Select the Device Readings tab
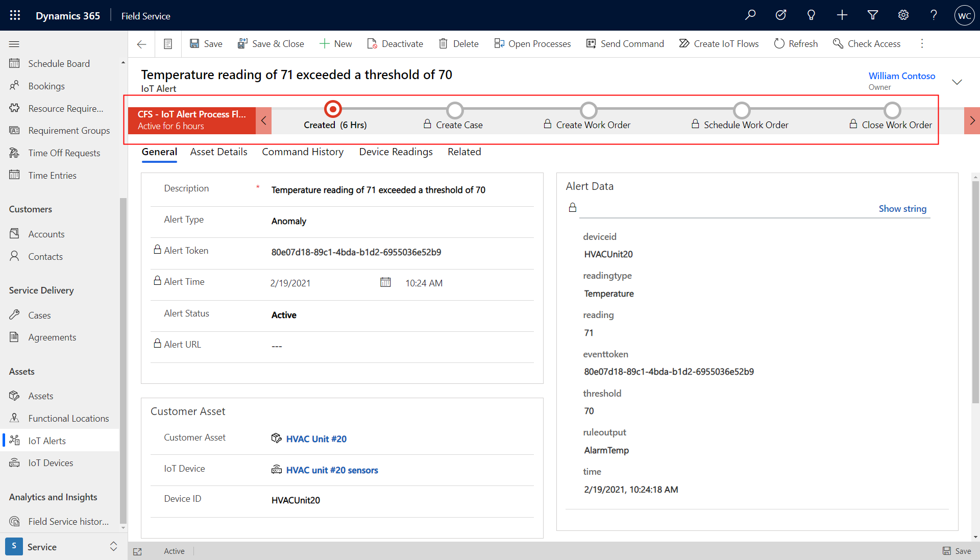Screen dimensions: 980x560 396,151
